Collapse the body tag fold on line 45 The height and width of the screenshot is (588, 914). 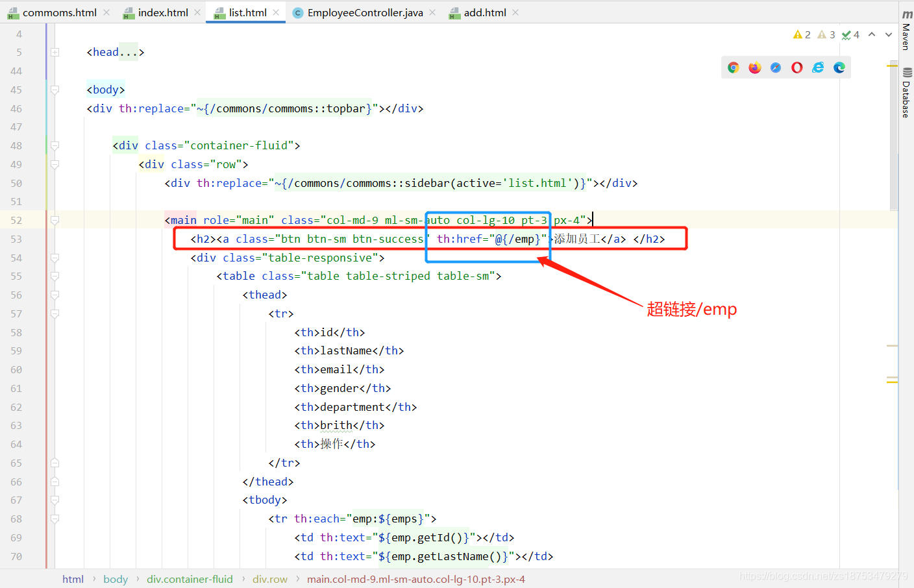[x=55, y=90]
